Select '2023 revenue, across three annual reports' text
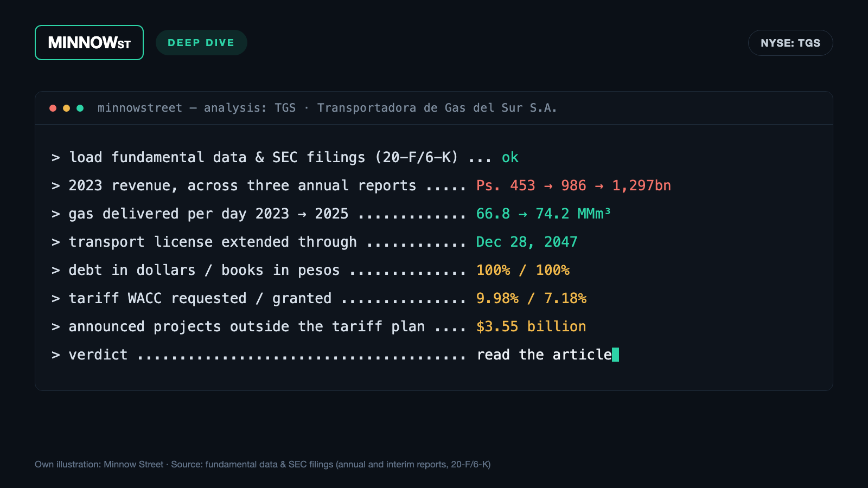 [242, 185]
